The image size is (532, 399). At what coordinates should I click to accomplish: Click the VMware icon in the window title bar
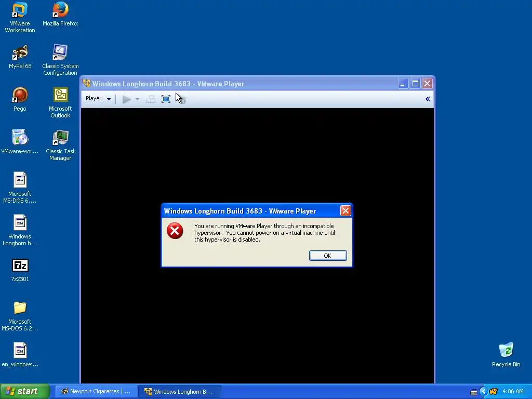[87, 83]
